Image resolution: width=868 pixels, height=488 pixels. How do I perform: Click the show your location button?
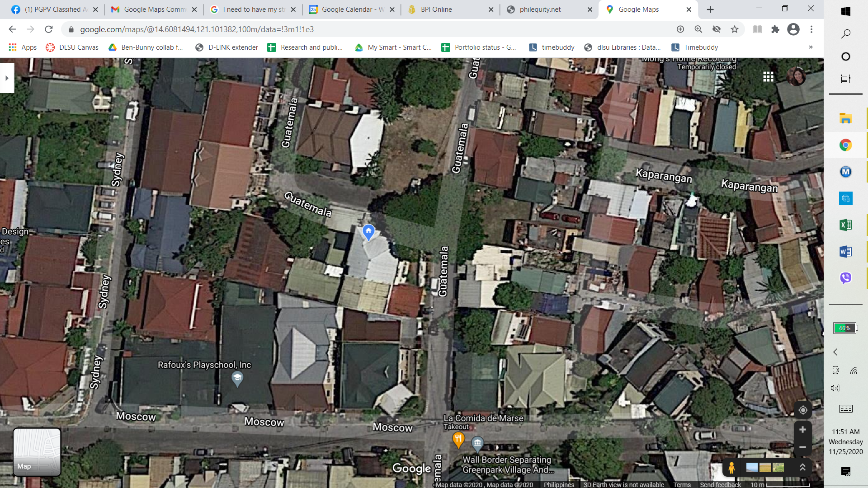coord(802,410)
